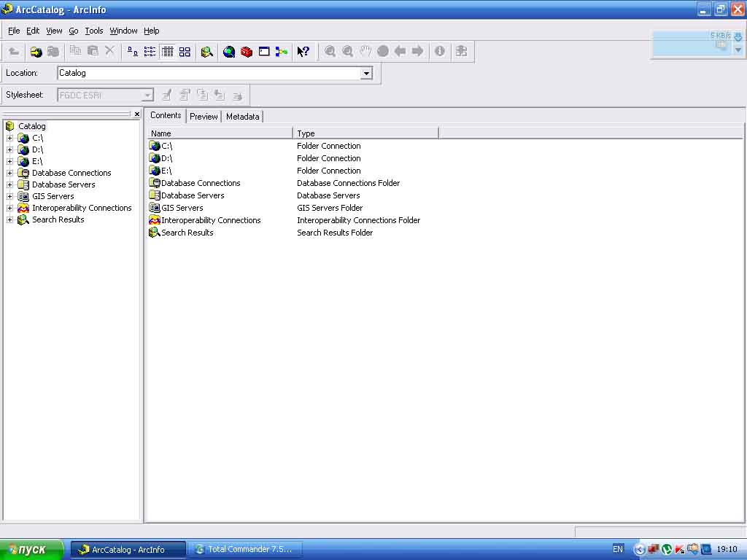Select Database Connections row in contents list
Image resolution: width=747 pixels, height=560 pixels.
click(201, 183)
